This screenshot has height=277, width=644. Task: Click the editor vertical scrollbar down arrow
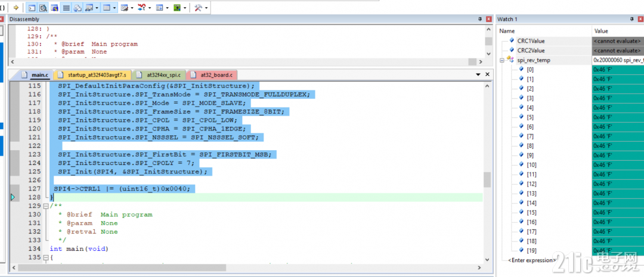pos(487,260)
